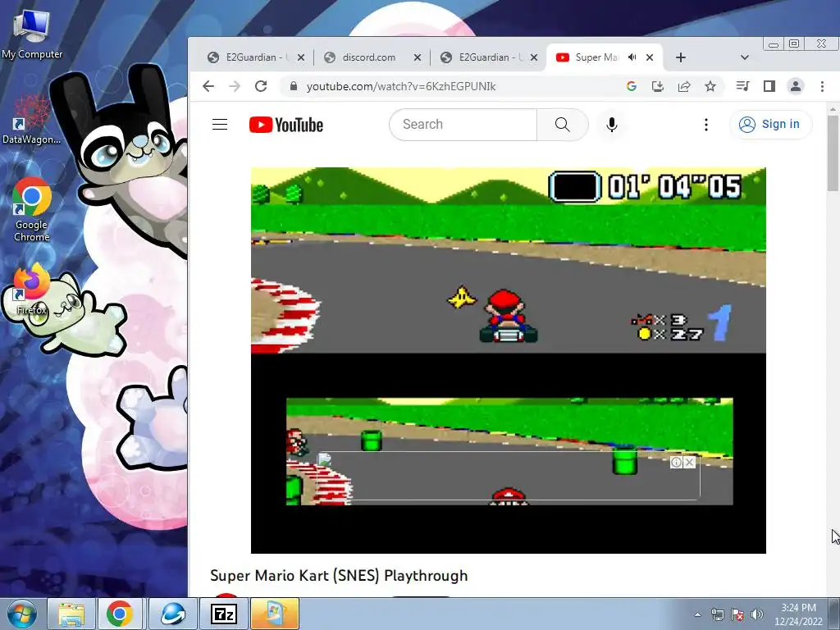The width and height of the screenshot is (840, 630).
Task: Close the ad overlay on video
Action: point(689,463)
